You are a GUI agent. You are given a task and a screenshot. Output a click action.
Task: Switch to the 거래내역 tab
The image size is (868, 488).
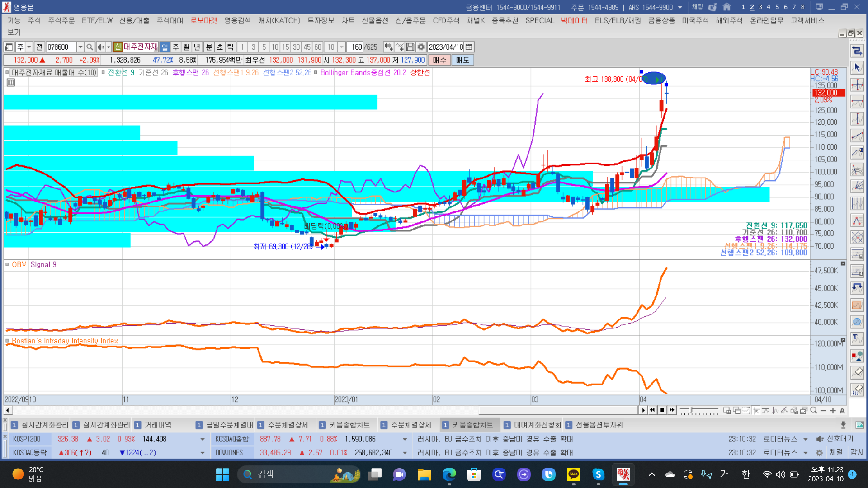coord(158,425)
